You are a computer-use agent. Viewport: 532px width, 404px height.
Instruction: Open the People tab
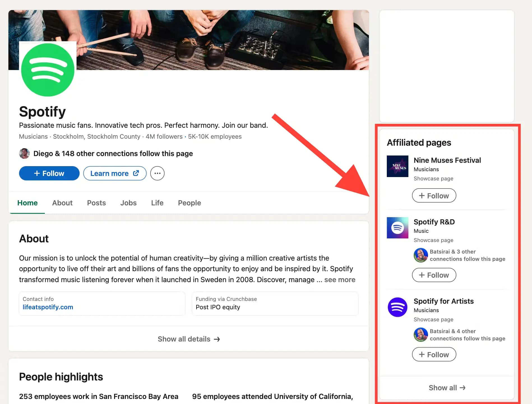[x=189, y=203]
